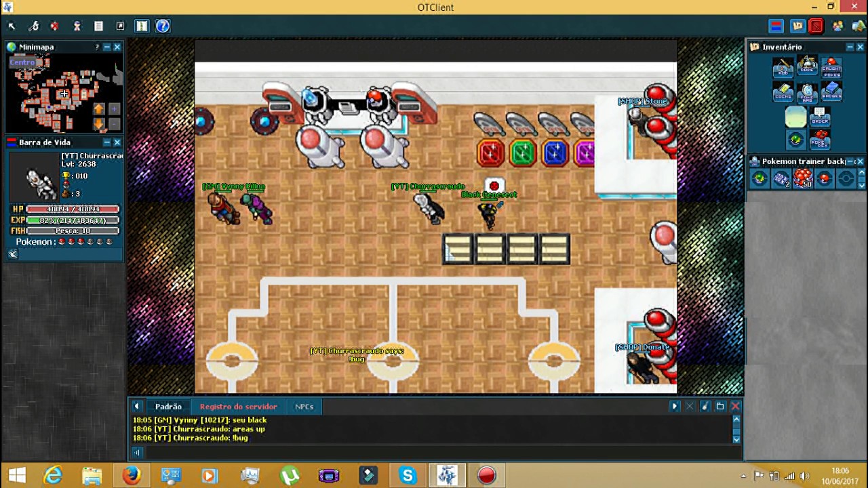Screen dimensions: 868x488
Task: Click the chat line 'seu black'
Action: pyautogui.click(x=250, y=420)
